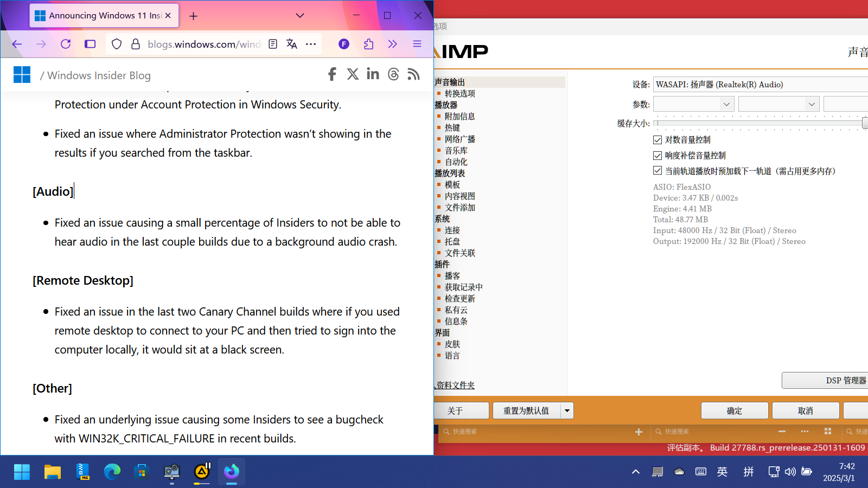Share the blog on Facebook

tap(332, 74)
